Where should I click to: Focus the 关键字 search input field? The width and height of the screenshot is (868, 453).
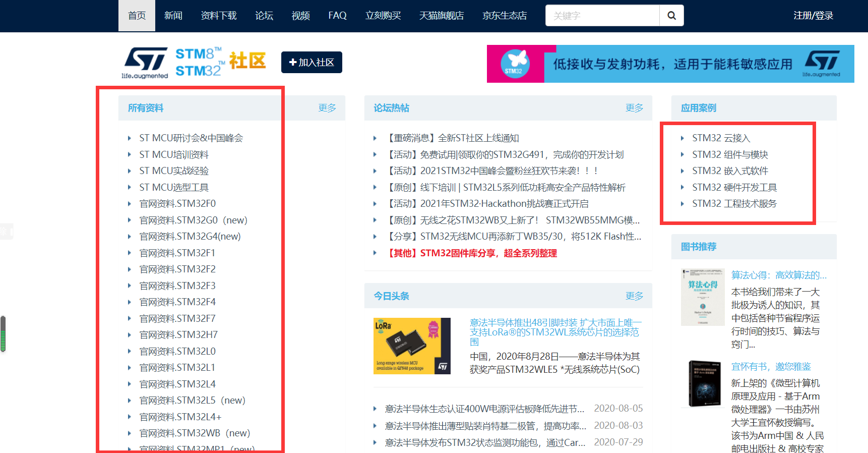pos(602,16)
